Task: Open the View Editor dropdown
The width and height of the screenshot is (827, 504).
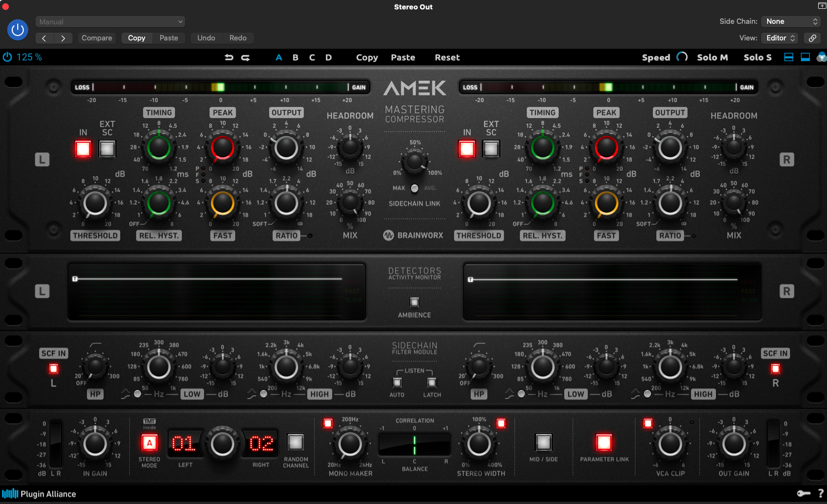Action: (780, 38)
